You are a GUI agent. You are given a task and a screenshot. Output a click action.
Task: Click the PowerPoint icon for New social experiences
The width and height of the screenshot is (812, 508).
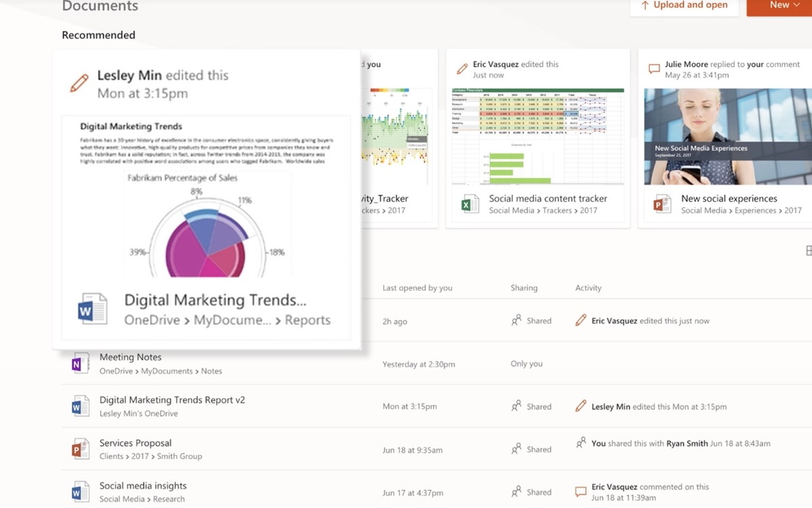pyautogui.click(x=662, y=204)
